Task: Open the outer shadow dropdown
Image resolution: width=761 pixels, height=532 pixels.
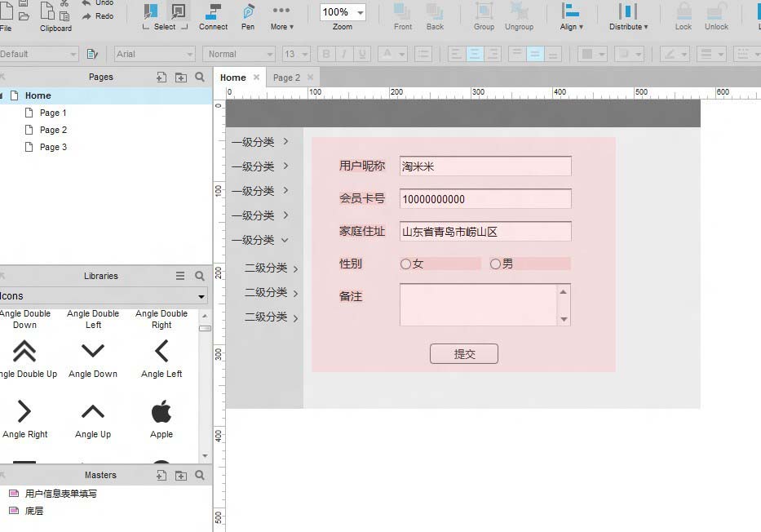Action: tap(629, 54)
